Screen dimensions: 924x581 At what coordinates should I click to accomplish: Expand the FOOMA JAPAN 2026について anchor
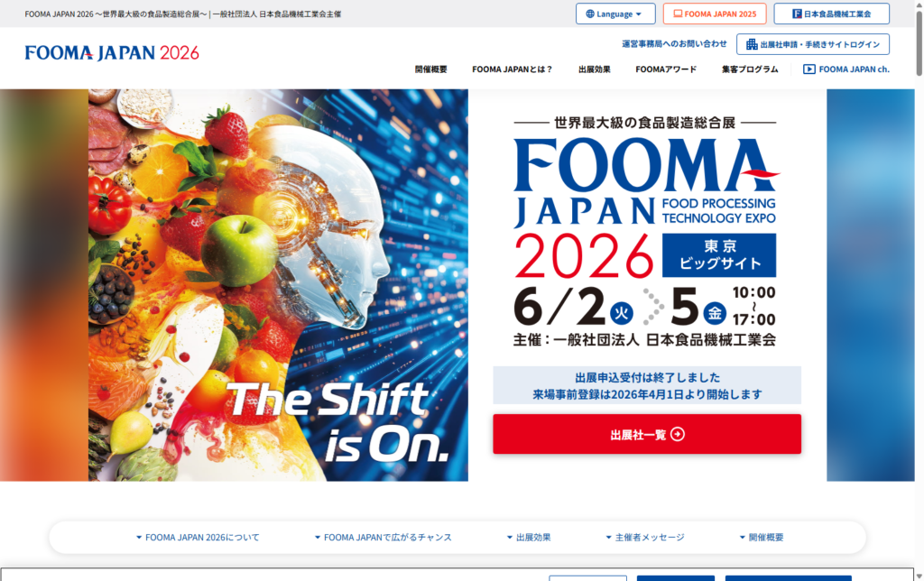pyautogui.click(x=198, y=538)
